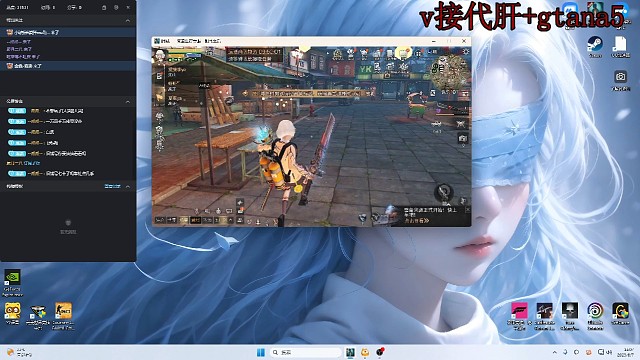The image size is (640, 360).
Task: Tap the sword attack skill button in-game
Action: pos(443,191)
